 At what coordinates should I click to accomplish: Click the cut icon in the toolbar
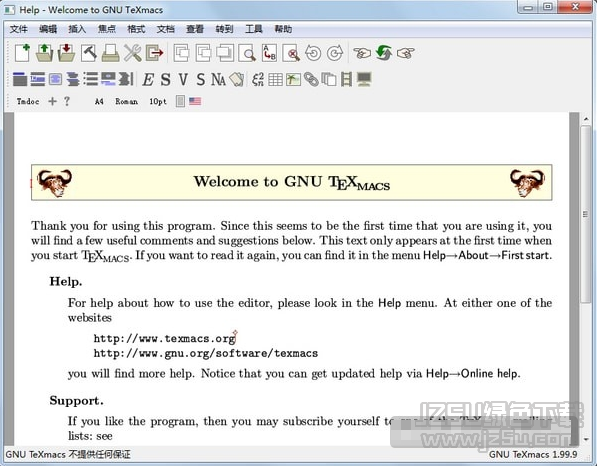(181, 53)
